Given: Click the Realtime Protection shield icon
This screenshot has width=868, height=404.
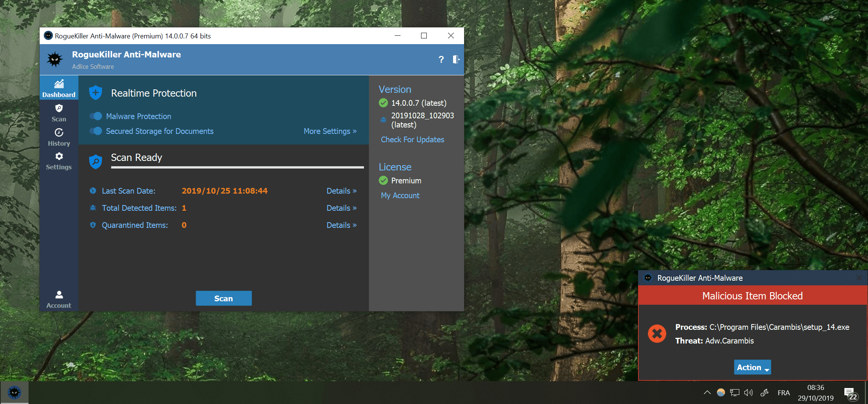Looking at the screenshot, I should 96,93.
